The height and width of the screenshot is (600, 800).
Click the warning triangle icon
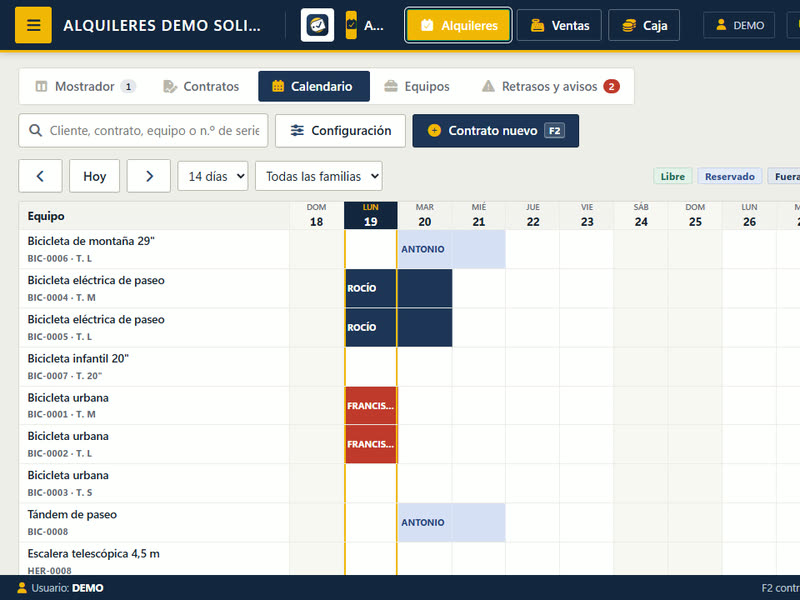coord(488,86)
